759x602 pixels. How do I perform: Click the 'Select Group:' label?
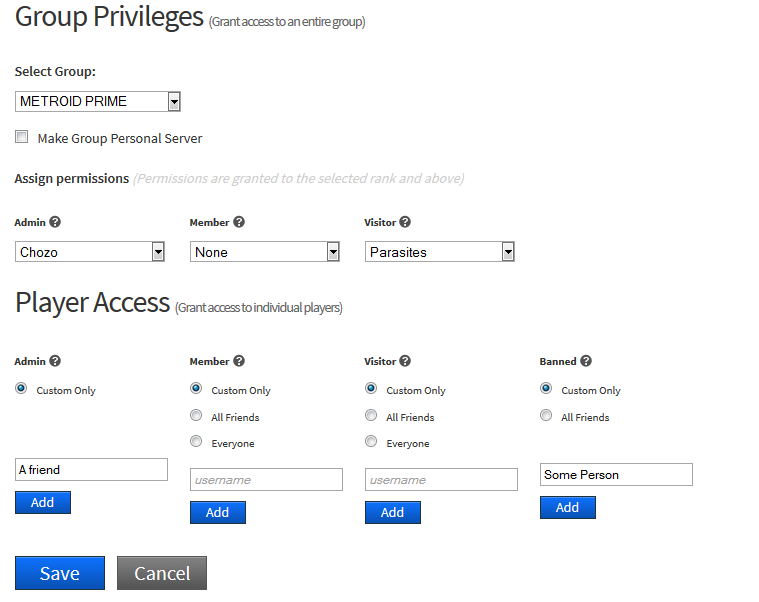coord(55,72)
